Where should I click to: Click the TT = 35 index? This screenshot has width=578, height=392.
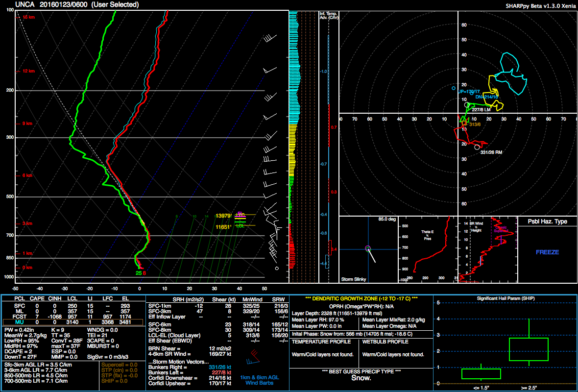tap(60, 336)
